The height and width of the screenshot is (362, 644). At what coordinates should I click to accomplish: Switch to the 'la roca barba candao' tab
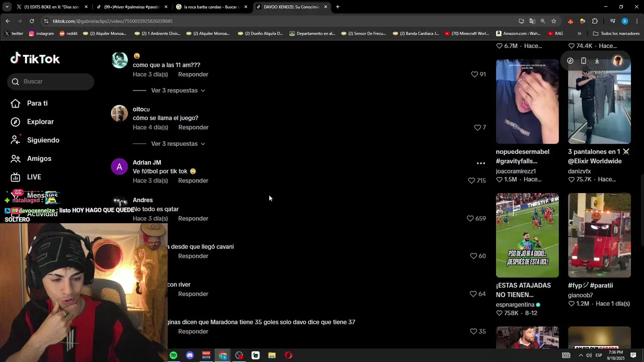(211, 7)
